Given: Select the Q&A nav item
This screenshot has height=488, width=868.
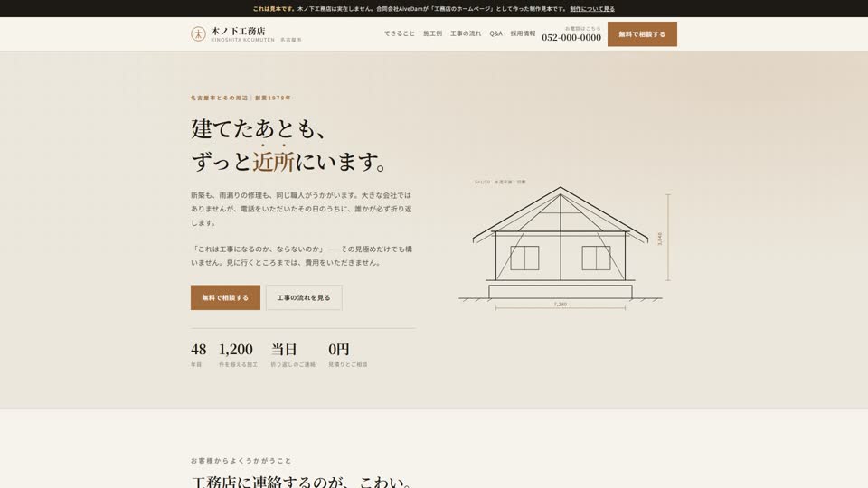Looking at the screenshot, I should point(496,33).
